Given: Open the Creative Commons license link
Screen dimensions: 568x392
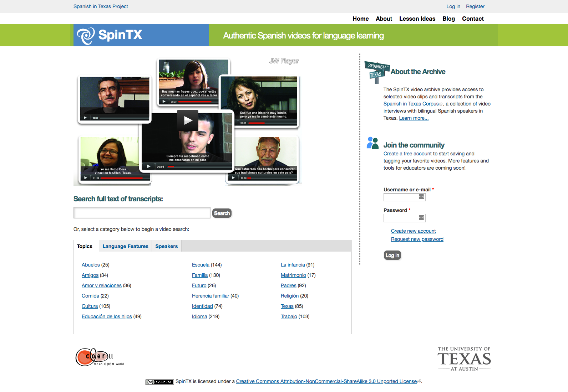Looking at the screenshot, I should coord(326,381).
